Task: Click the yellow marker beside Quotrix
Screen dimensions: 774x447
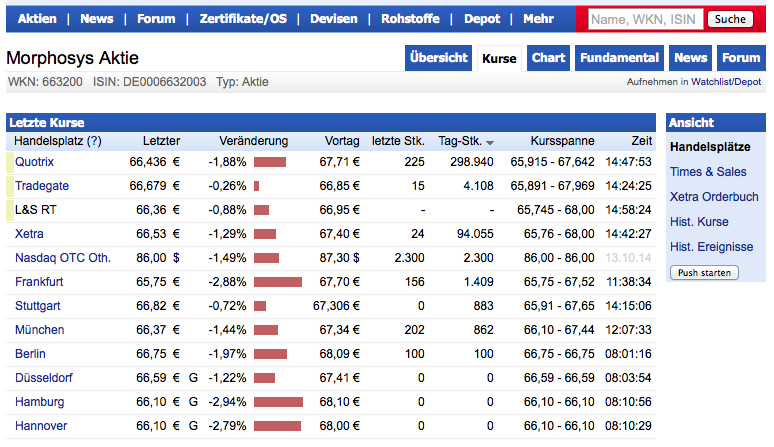Action: 9,162
